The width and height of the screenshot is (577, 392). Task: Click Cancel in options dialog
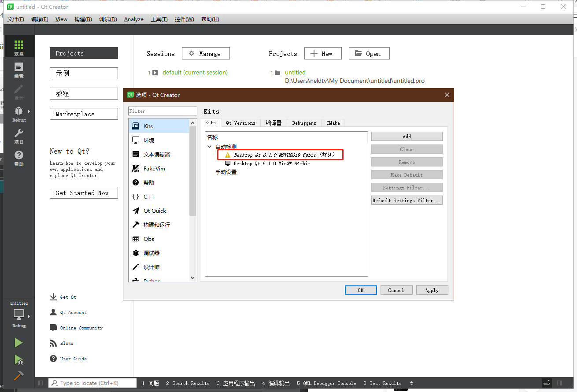click(x=396, y=290)
